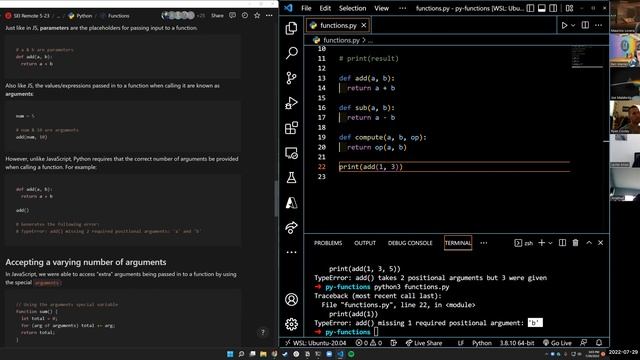Open editor More Actions ellipsis menu
Viewport: 640px width, 360px height.
click(x=598, y=25)
